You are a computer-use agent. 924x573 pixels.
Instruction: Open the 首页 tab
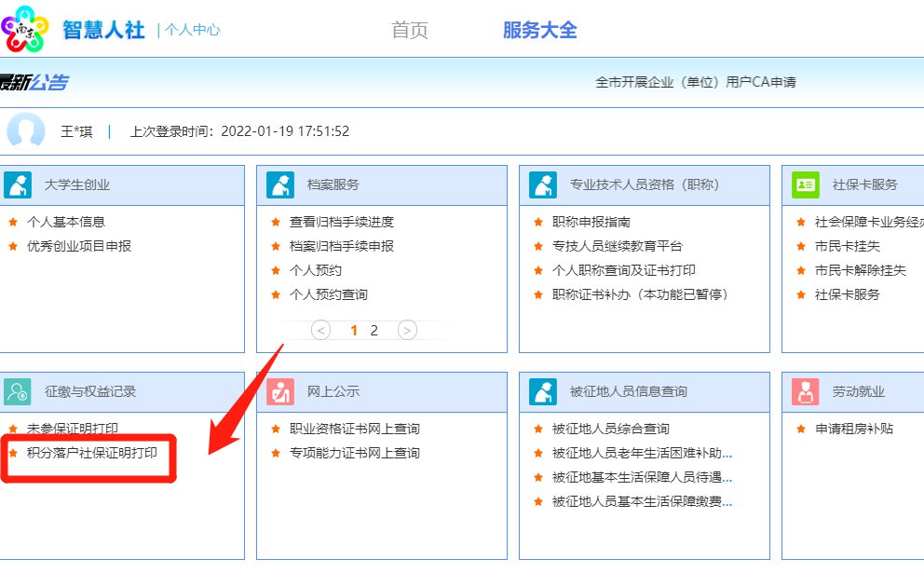click(x=410, y=30)
